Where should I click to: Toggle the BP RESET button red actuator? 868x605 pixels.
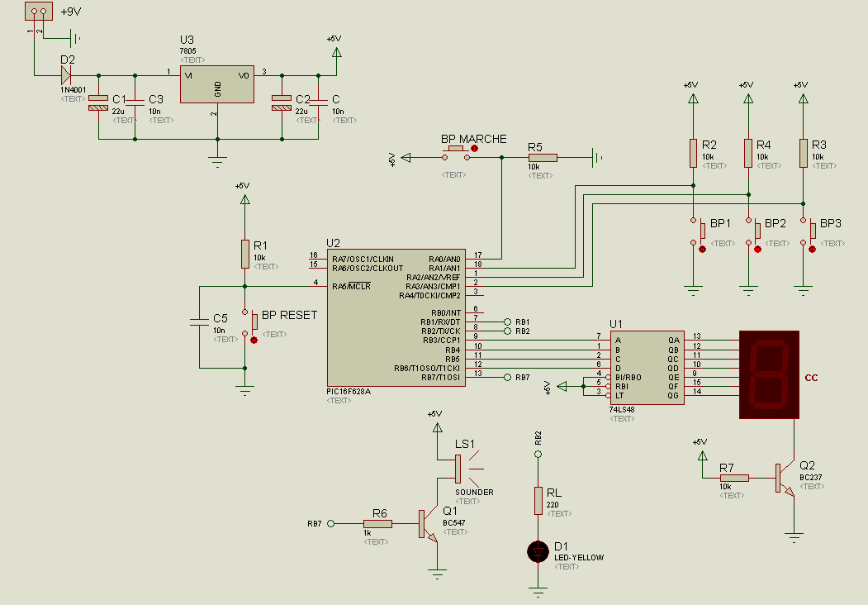(254, 341)
